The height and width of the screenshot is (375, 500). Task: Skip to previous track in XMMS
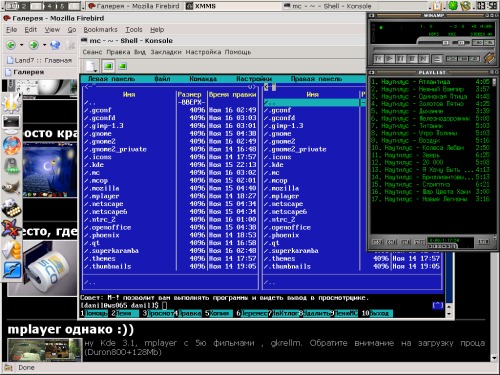tap(378, 59)
